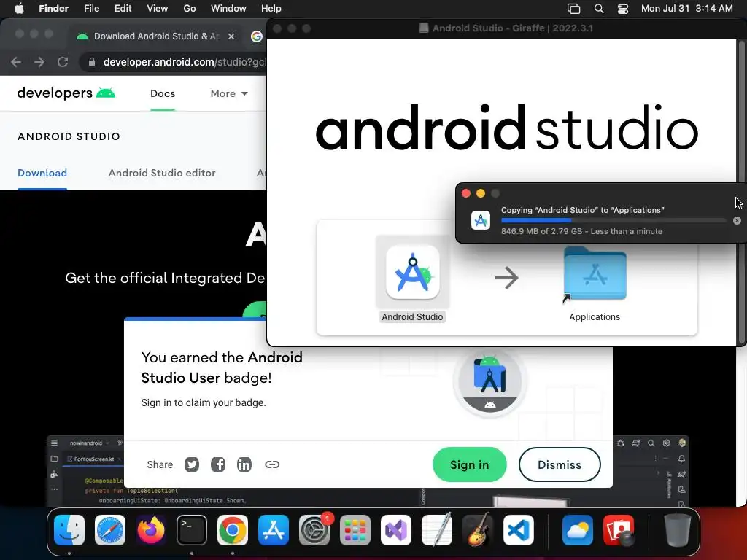Click the developer.android.com address bar
This screenshot has height=560, width=747.
click(185, 62)
